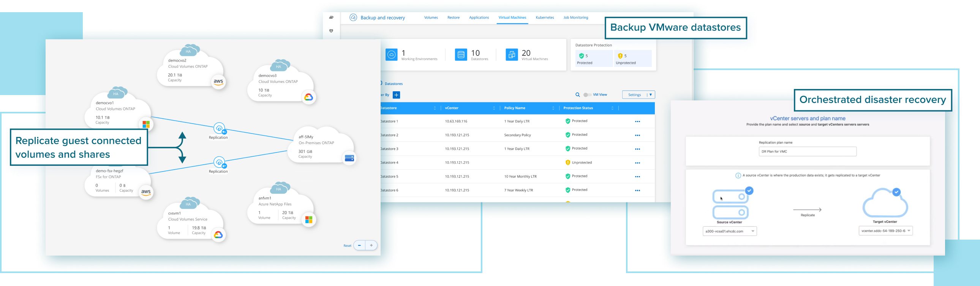Expand the a300-vcsa01.ehcdc.com source vCenter dropdown
Viewport: 980px width, 286px height.
click(752, 231)
